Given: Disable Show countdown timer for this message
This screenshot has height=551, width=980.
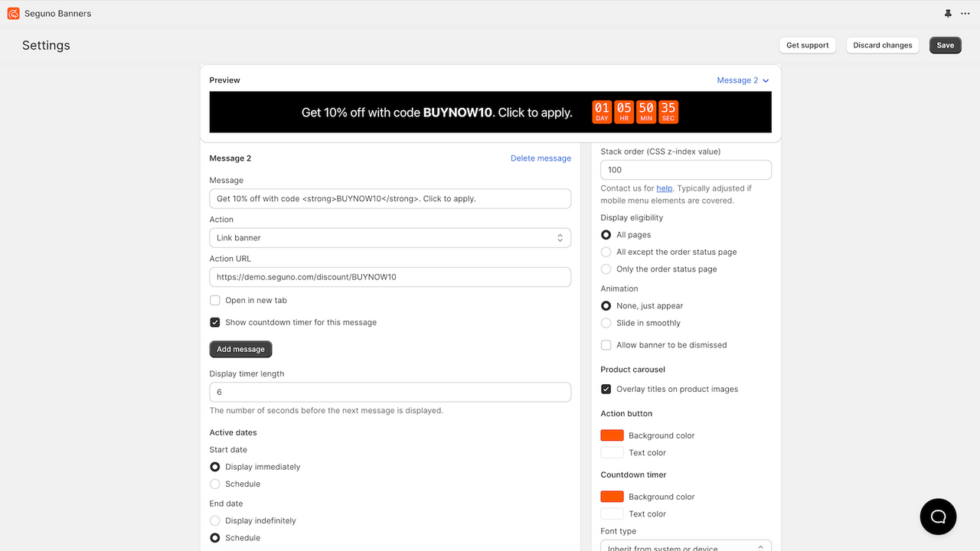Looking at the screenshot, I should [x=215, y=322].
